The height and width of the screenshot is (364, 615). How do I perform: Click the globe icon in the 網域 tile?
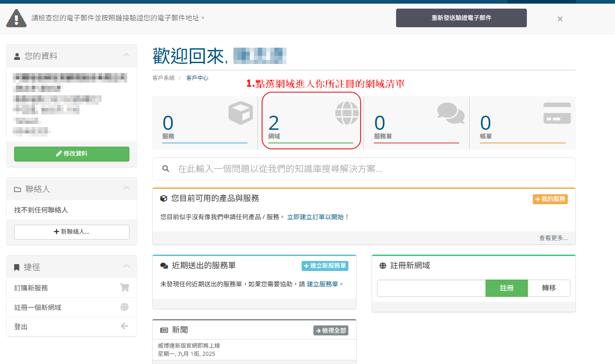coord(347,113)
